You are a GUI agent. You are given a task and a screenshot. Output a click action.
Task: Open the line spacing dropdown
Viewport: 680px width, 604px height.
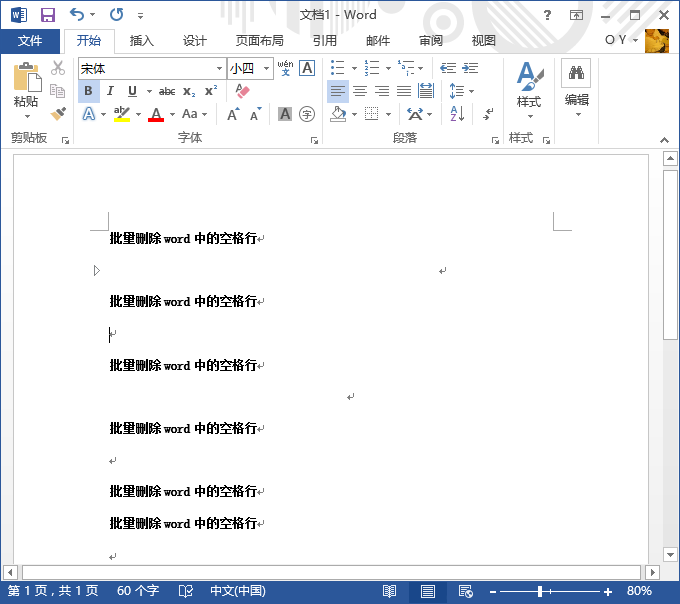tap(471, 91)
